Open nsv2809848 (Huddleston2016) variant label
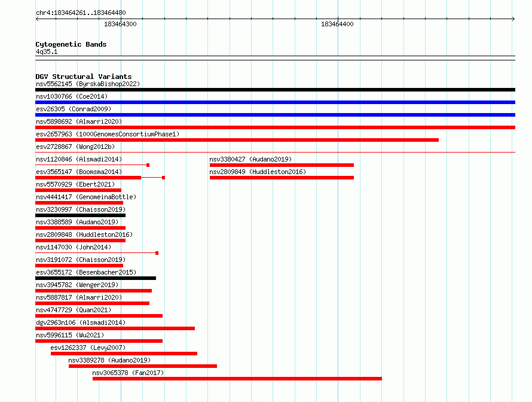532x402 pixels. click(x=84, y=234)
